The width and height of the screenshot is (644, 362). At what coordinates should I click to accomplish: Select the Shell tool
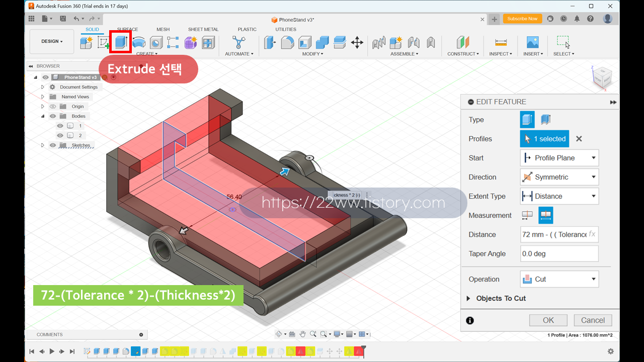tap(305, 42)
